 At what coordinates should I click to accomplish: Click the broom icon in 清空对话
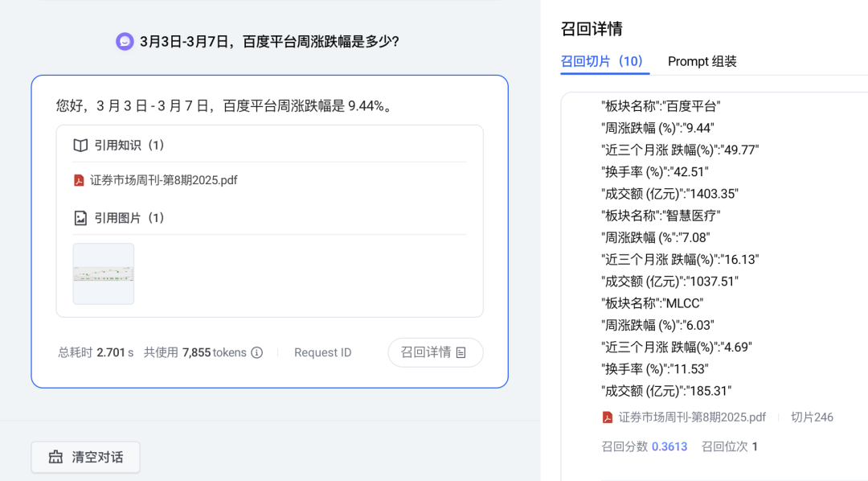tap(55, 457)
